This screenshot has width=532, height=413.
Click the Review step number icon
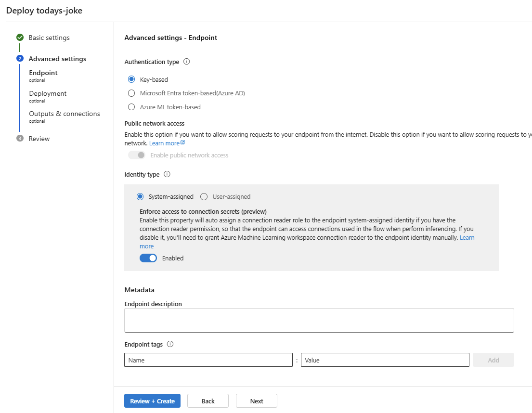20,139
